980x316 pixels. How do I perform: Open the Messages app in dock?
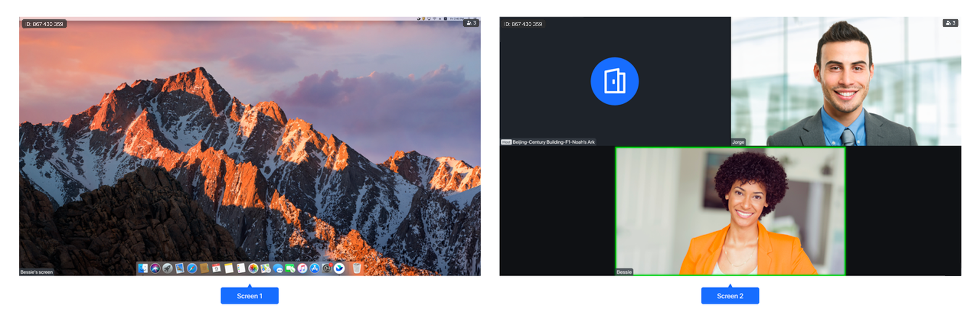pos(278,269)
